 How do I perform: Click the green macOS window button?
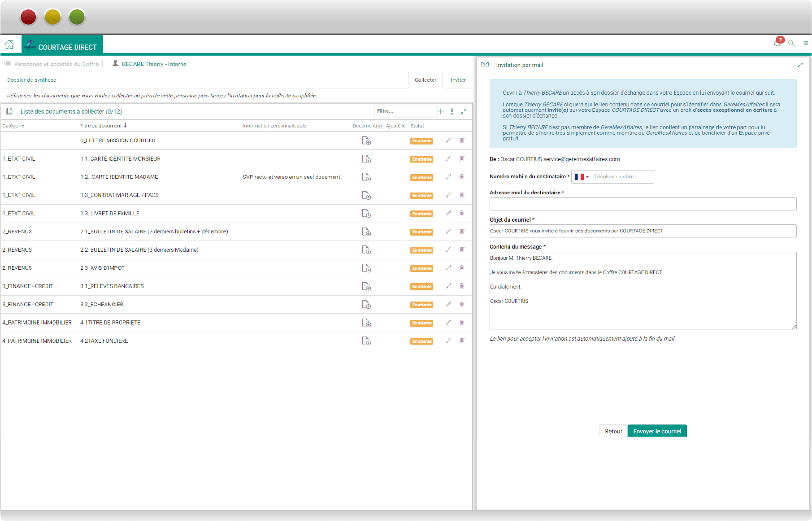[77, 17]
